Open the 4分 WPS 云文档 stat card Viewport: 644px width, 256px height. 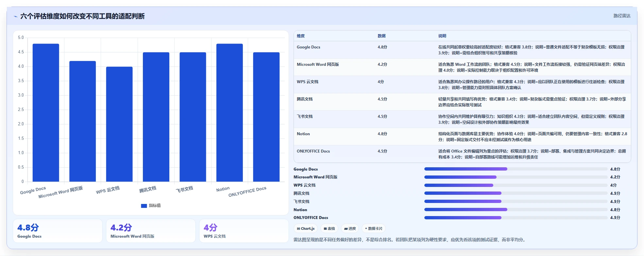point(244,231)
